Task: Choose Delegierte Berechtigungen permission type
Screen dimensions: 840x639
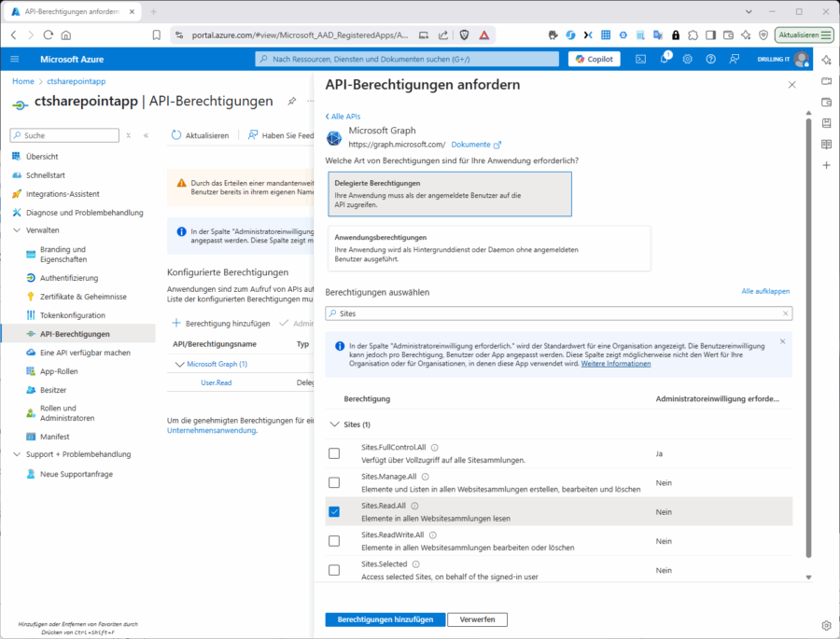Action: [x=450, y=194]
